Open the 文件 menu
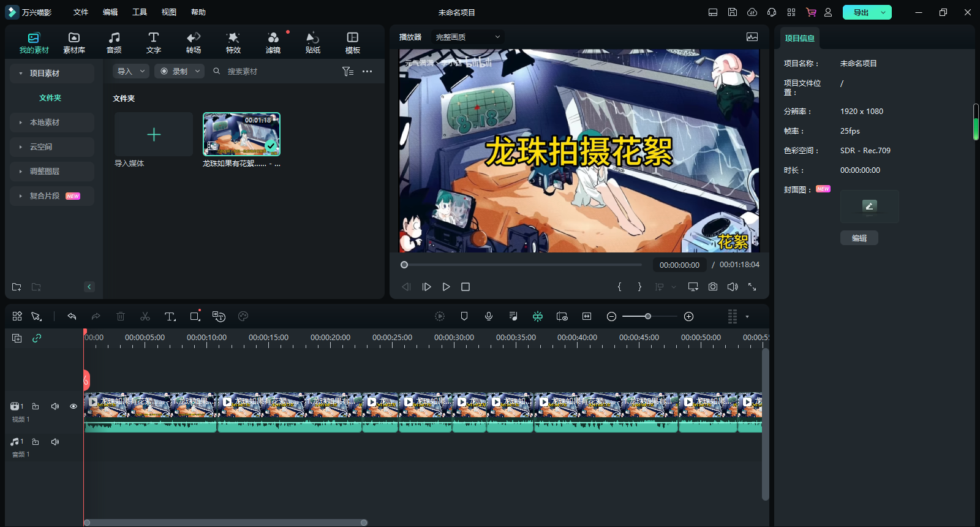 coord(81,12)
